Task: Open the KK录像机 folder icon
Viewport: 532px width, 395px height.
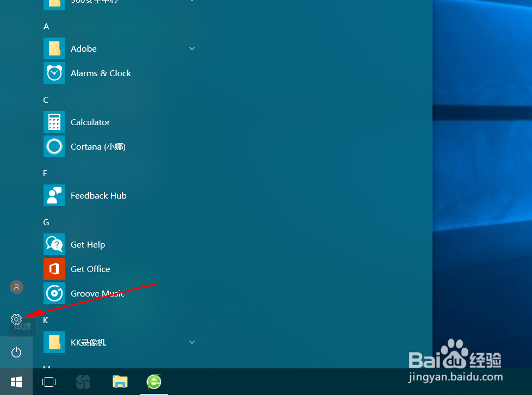Action: tap(54, 342)
